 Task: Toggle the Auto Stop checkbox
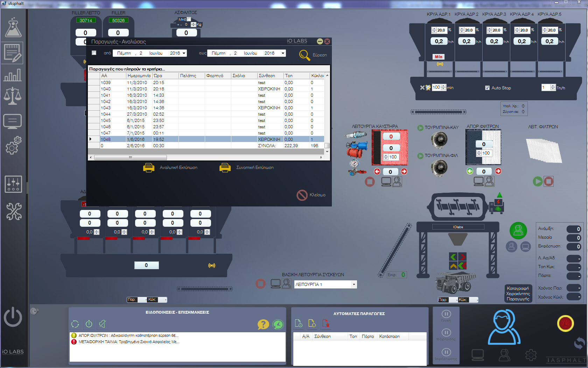pyautogui.click(x=487, y=88)
